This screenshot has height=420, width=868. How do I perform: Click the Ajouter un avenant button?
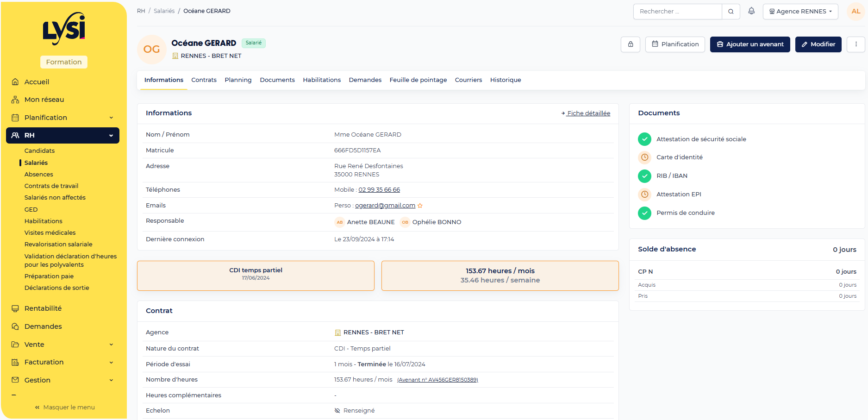pyautogui.click(x=750, y=44)
